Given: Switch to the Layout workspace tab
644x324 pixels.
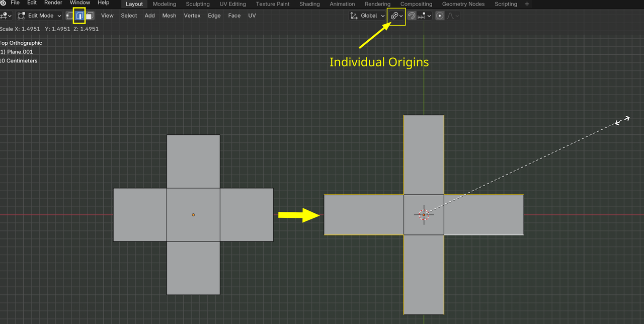Looking at the screenshot, I should pos(134,4).
